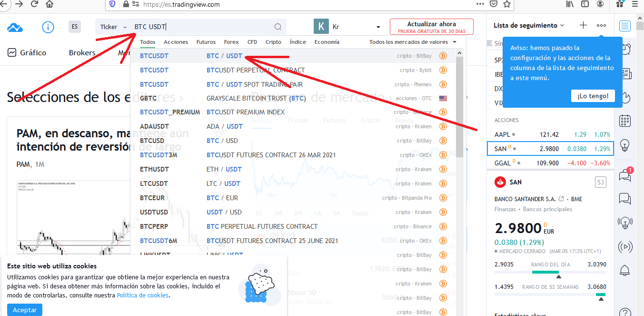
Task: Open the K user avatar
Action: pyautogui.click(x=321, y=27)
